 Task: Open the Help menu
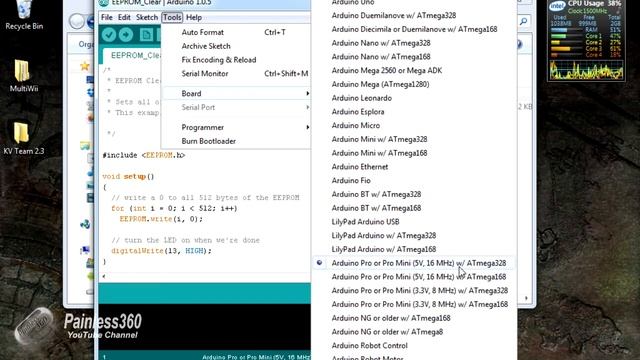(194, 18)
